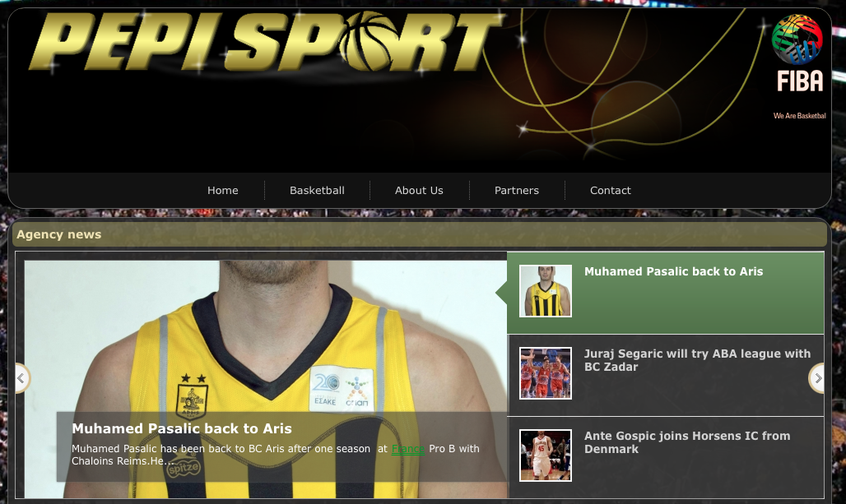This screenshot has height=504, width=846.
Task: Open the FIBA logo link
Action: tap(797, 54)
